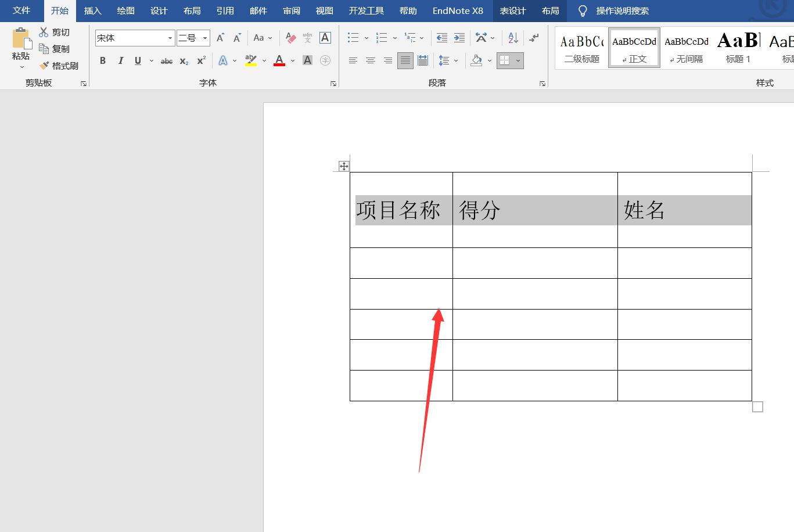Click the 操作说明搜索 search field
The height and width of the screenshot is (532, 794).
(x=622, y=11)
